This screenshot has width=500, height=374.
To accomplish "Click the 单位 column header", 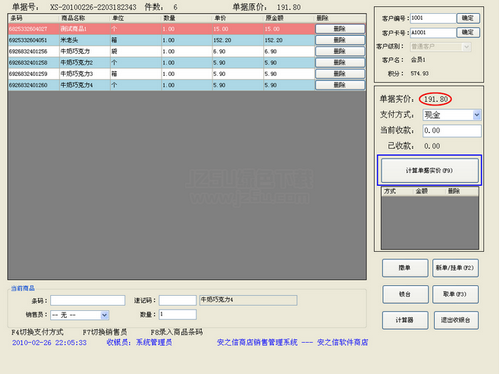I will pos(136,18).
